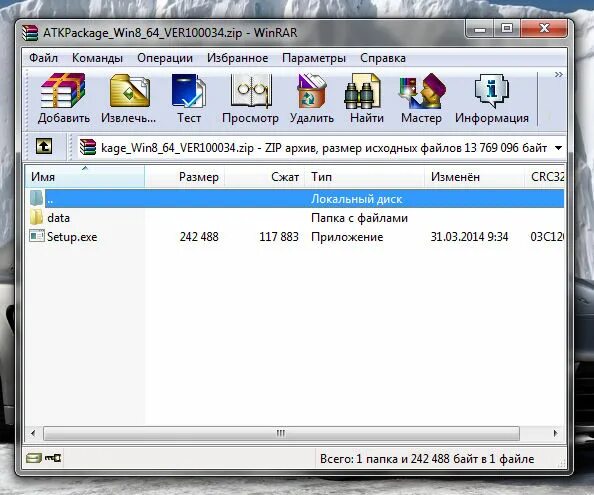Viewport: 594px width, 495px height.
Task: Click the status bar total summary text
Action: [427, 459]
